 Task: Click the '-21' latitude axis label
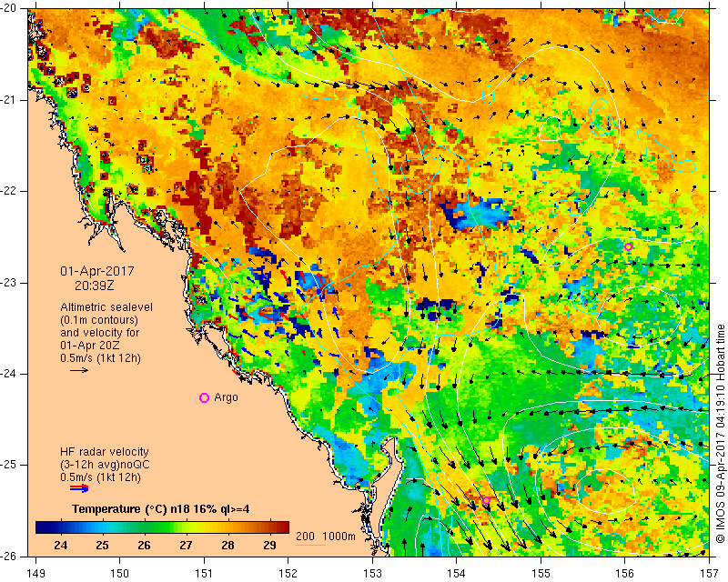pyautogui.click(x=9, y=100)
